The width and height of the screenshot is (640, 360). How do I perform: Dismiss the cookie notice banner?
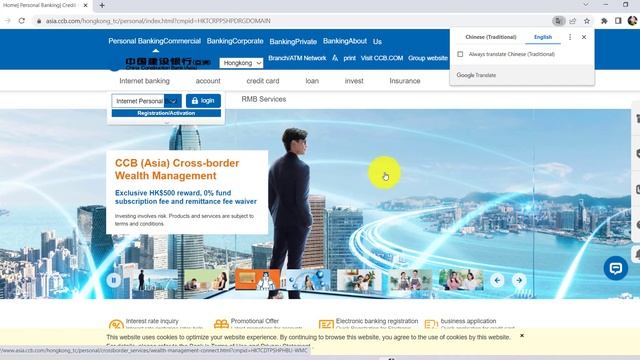tap(522, 336)
